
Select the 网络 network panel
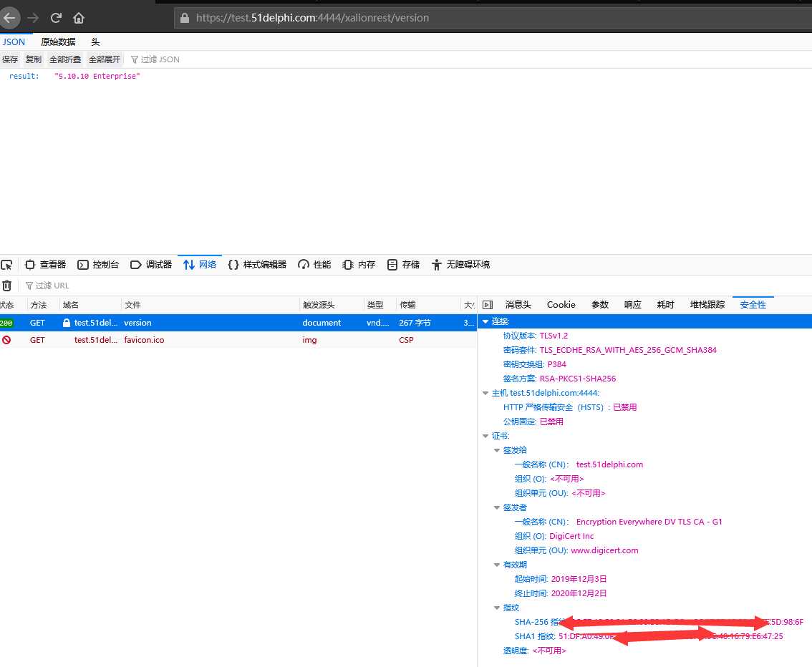pos(200,265)
